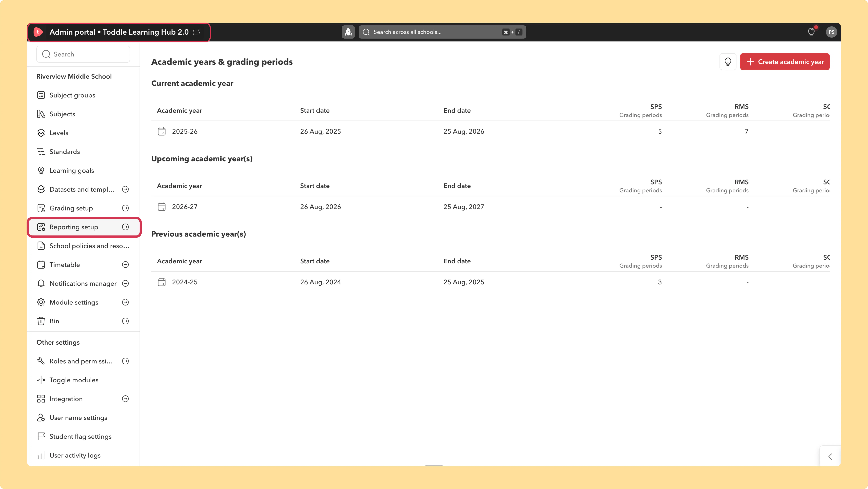Focus the sidebar Search field
This screenshot has width=868, height=489.
tap(83, 54)
